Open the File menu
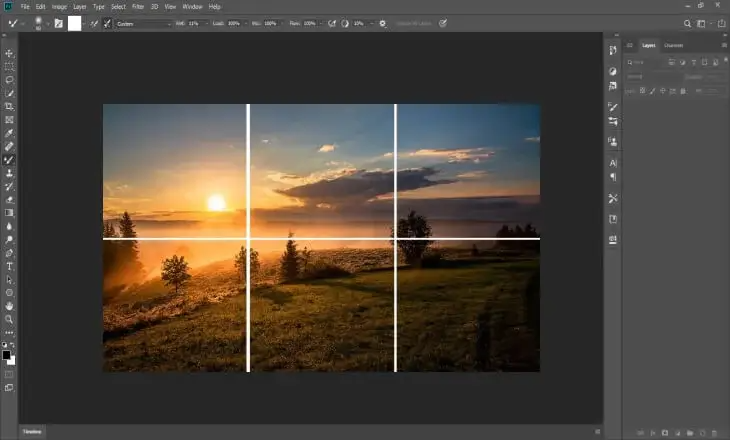 (25, 7)
